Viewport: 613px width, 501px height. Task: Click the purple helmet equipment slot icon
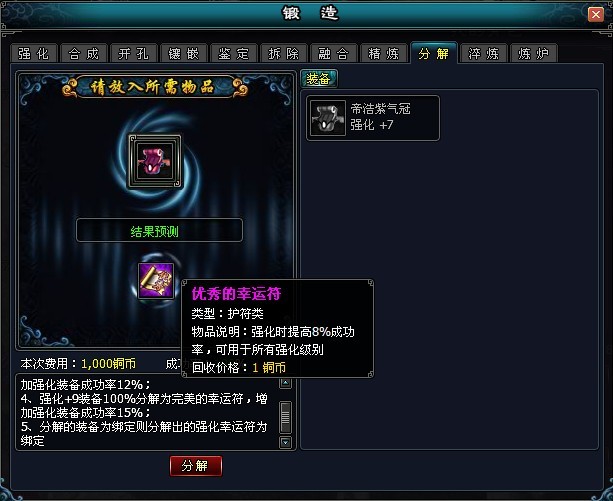click(x=155, y=161)
